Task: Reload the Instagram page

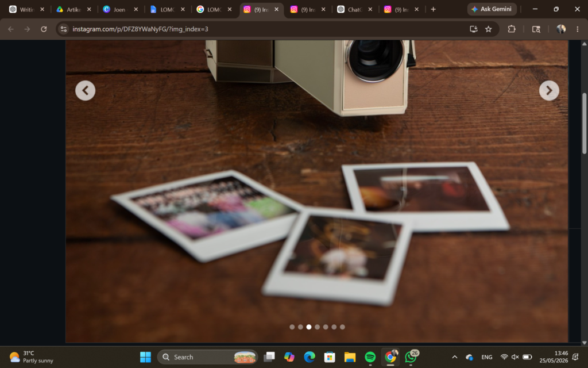Action: coord(44,29)
